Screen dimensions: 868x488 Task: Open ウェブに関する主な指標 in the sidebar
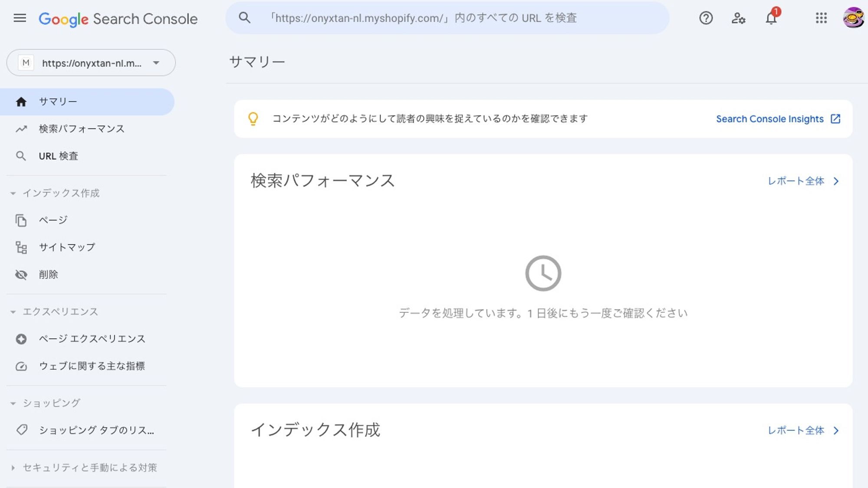coord(92,366)
